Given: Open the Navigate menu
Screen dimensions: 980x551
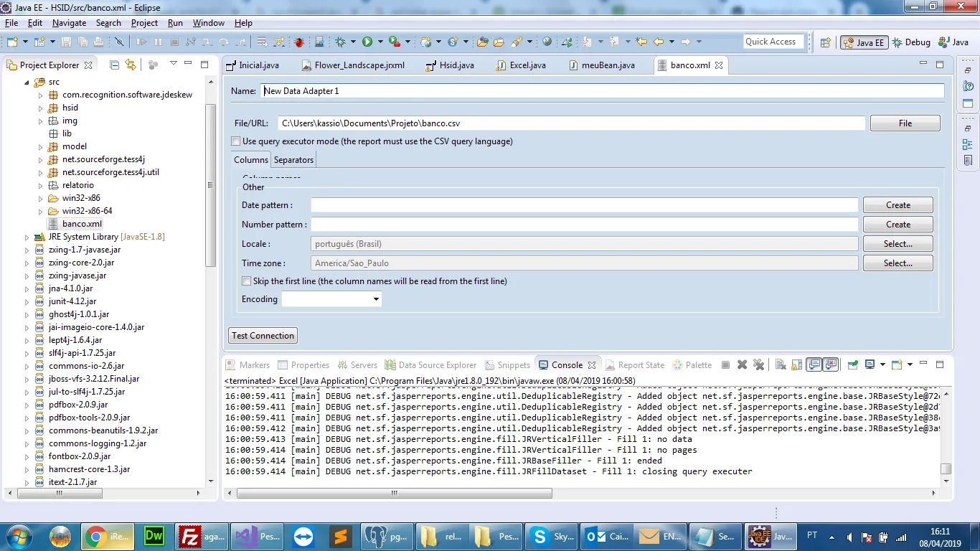Looking at the screenshot, I should coord(69,23).
